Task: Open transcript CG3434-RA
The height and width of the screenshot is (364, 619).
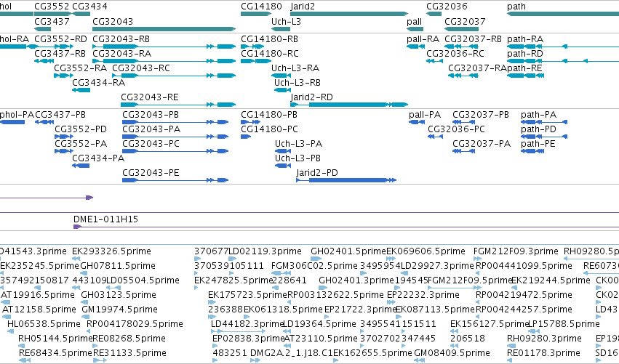Action: click(x=99, y=83)
